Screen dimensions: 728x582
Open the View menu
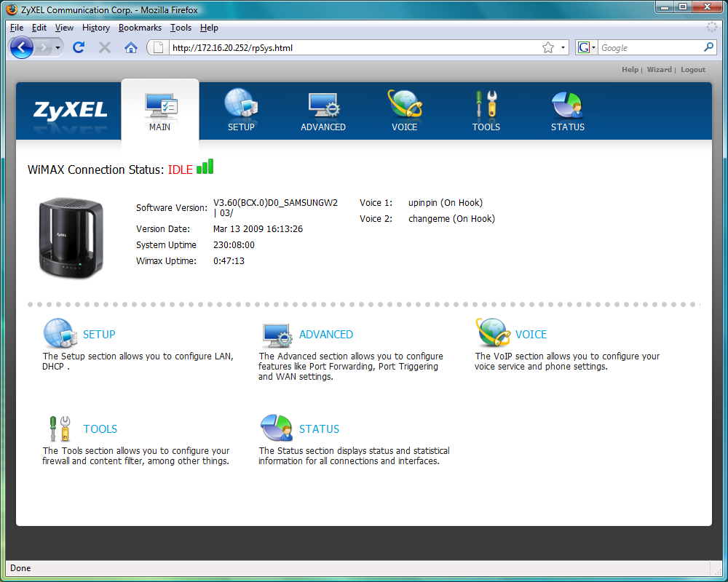point(64,28)
